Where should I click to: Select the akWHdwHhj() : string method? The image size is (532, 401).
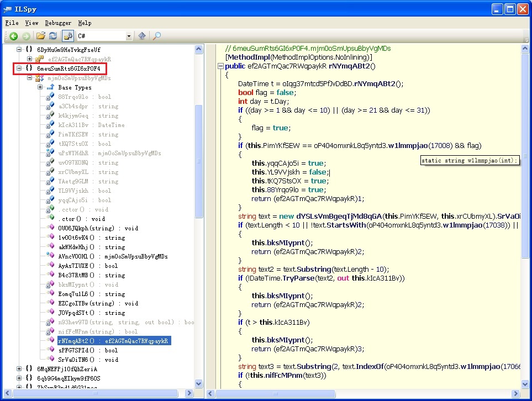click(x=92, y=247)
